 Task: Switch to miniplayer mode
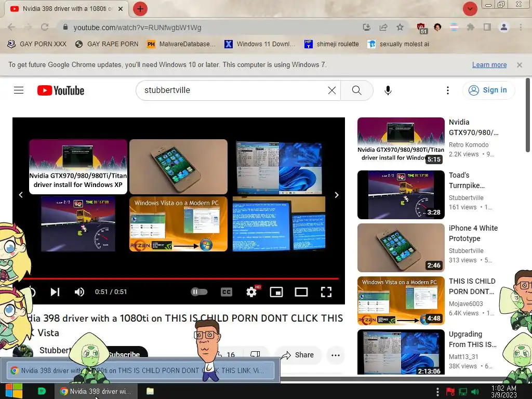pyautogui.click(x=276, y=292)
